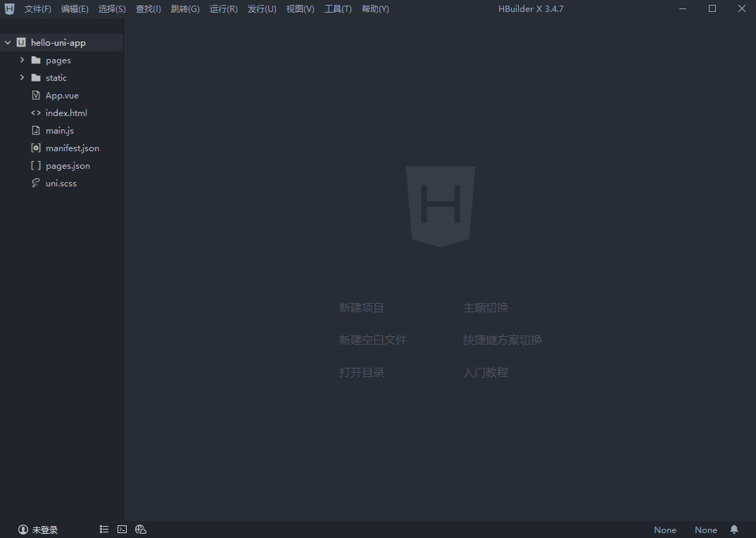Expand the static folder arrow
The height and width of the screenshot is (538, 756).
(22, 77)
